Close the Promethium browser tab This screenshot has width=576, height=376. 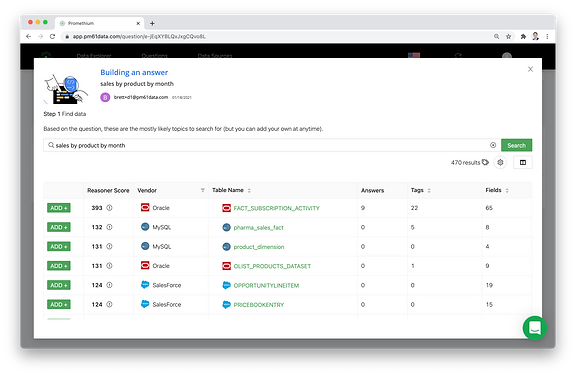tap(138, 23)
